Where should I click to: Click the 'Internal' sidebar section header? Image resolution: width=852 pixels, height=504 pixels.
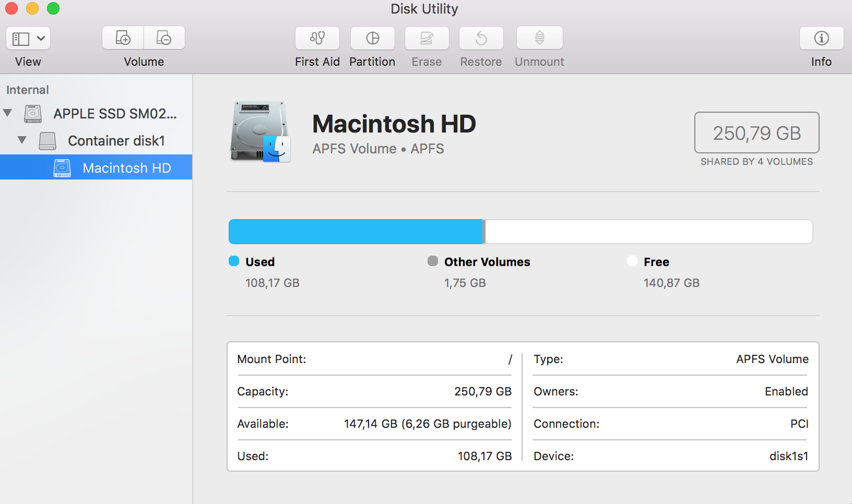tap(28, 90)
